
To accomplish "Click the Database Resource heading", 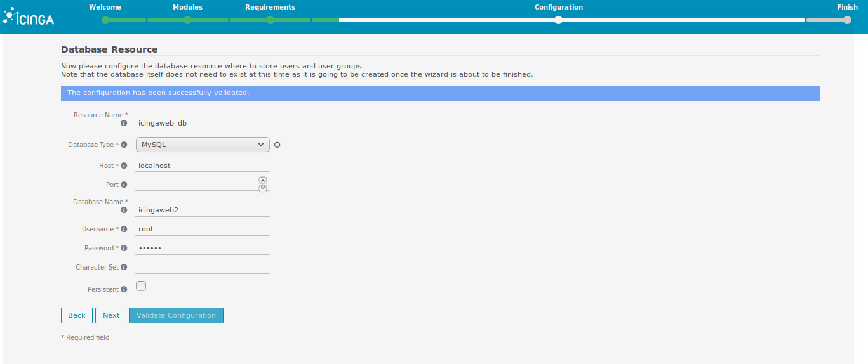I will tap(109, 49).
